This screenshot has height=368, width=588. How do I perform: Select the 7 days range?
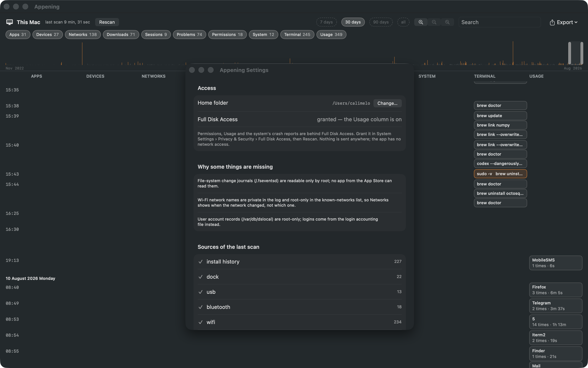click(x=326, y=22)
